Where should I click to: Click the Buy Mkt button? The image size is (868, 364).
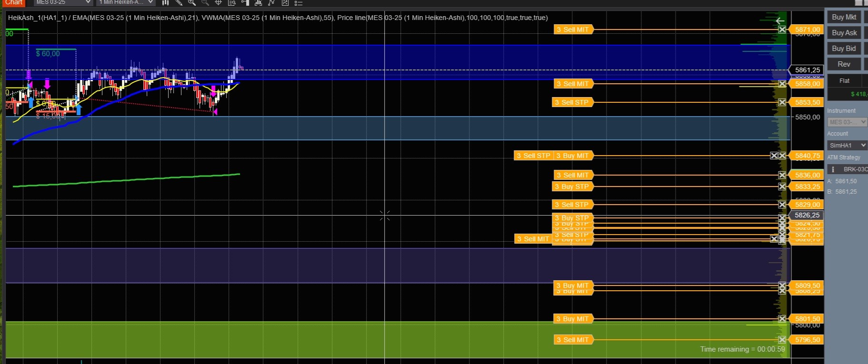[x=844, y=17]
